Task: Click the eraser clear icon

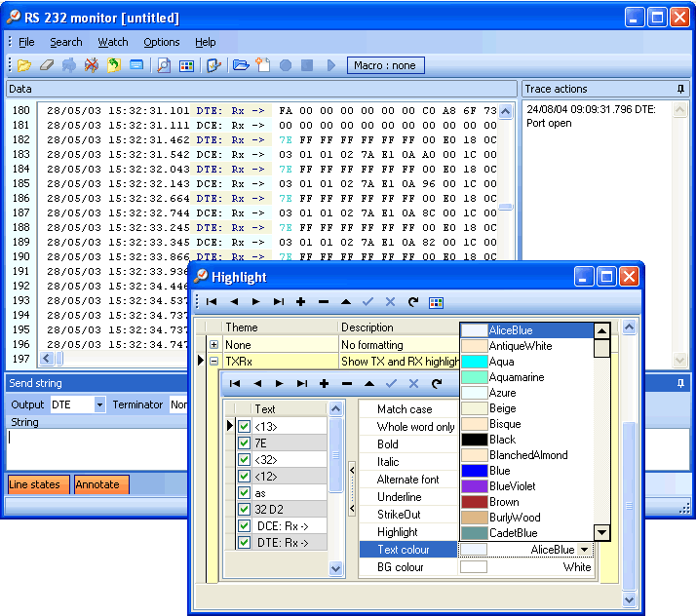Action: pyautogui.click(x=46, y=65)
